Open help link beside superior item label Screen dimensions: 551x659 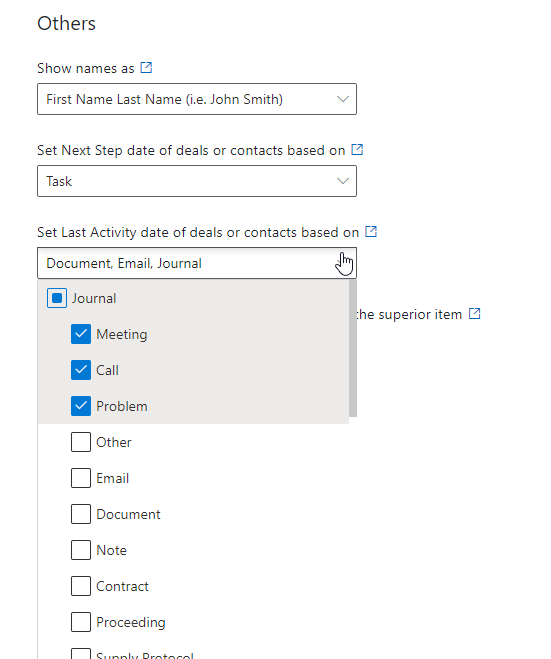point(475,313)
